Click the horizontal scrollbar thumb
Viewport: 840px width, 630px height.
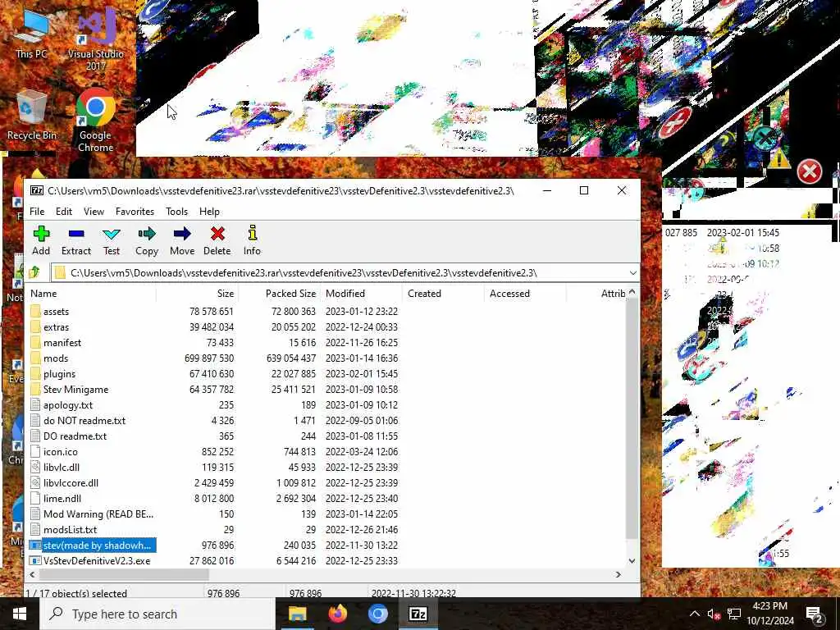(124, 574)
